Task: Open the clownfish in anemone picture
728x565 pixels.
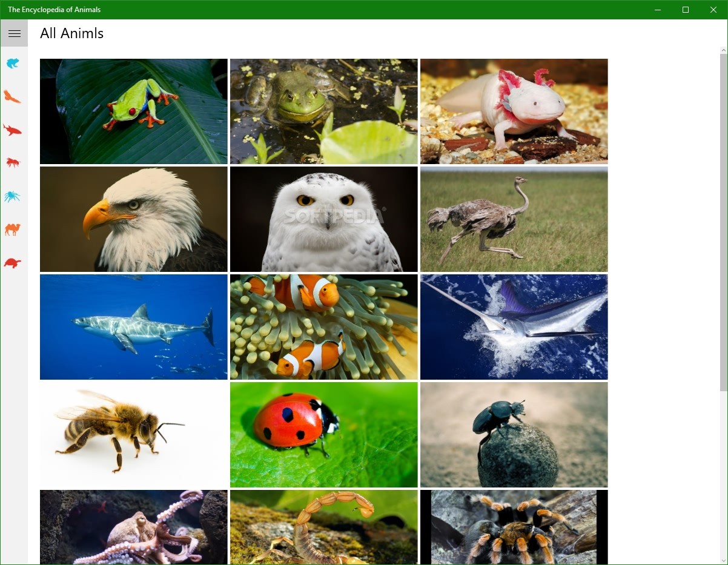Action: 324,327
